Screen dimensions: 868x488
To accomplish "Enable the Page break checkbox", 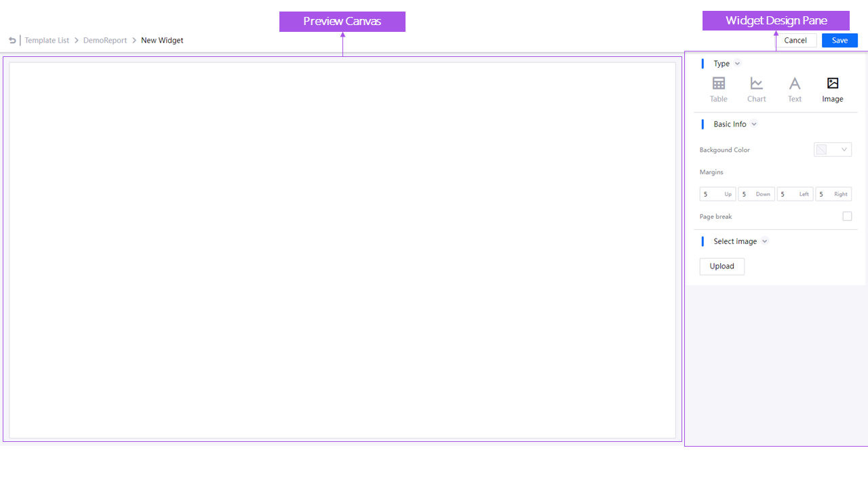I will 847,216.
